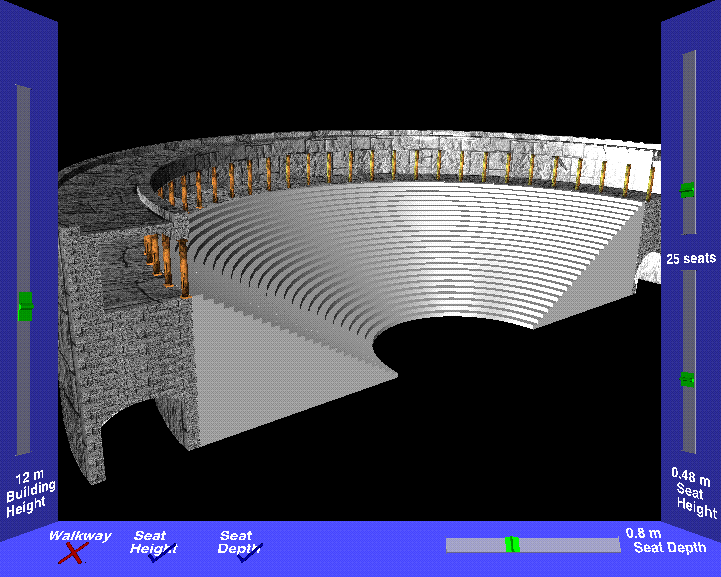Click the Seat Height slider handle
Screen dimensions: 721x577
click(687, 379)
